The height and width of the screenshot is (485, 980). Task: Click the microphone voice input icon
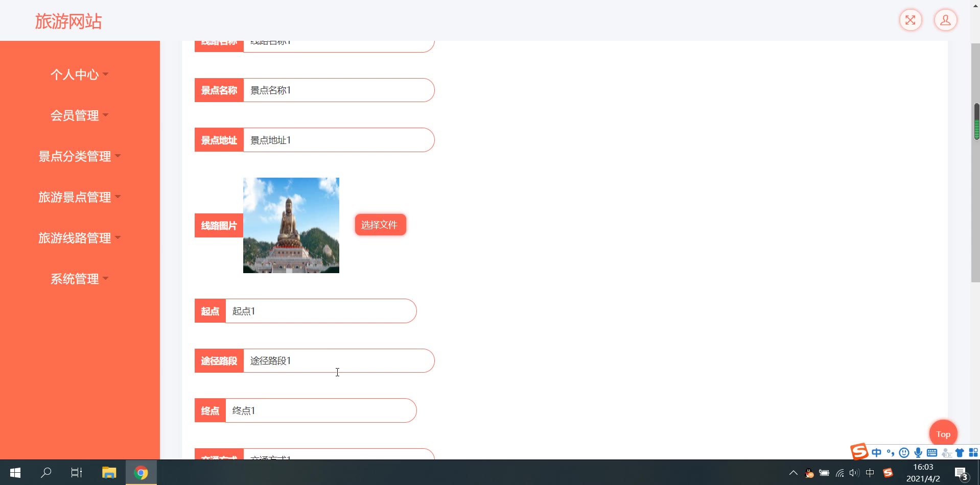tap(918, 452)
